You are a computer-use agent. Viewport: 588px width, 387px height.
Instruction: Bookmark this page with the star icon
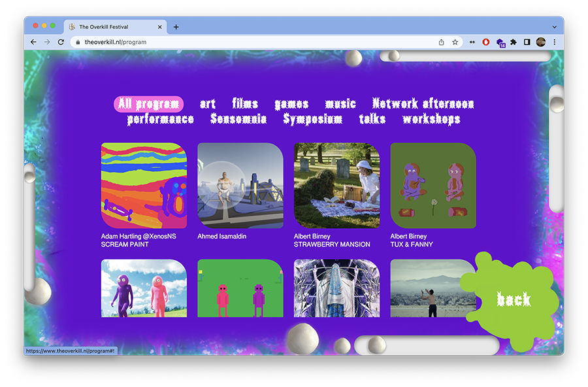(455, 42)
